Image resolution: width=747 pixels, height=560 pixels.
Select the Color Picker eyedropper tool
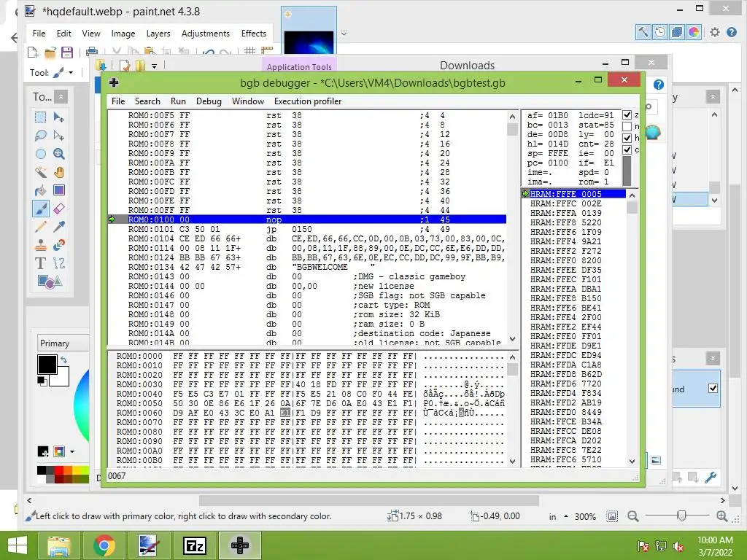[x=59, y=227]
